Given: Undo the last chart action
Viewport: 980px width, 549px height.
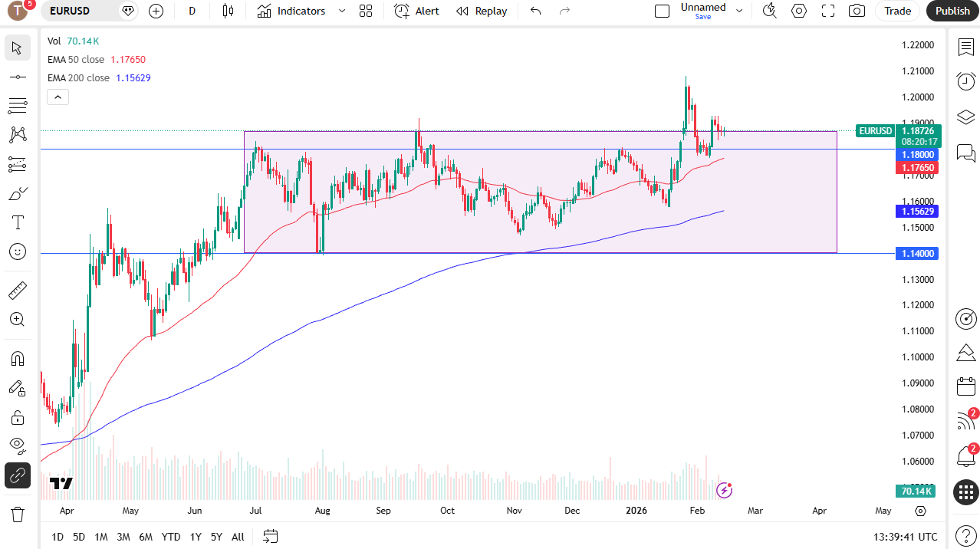Looking at the screenshot, I should [x=536, y=11].
